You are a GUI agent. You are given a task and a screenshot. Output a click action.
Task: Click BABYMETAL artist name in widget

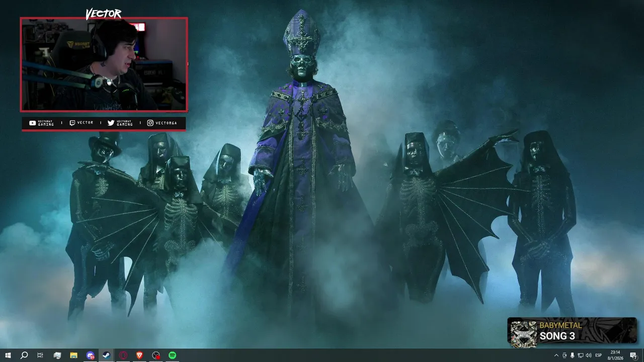pyautogui.click(x=560, y=325)
